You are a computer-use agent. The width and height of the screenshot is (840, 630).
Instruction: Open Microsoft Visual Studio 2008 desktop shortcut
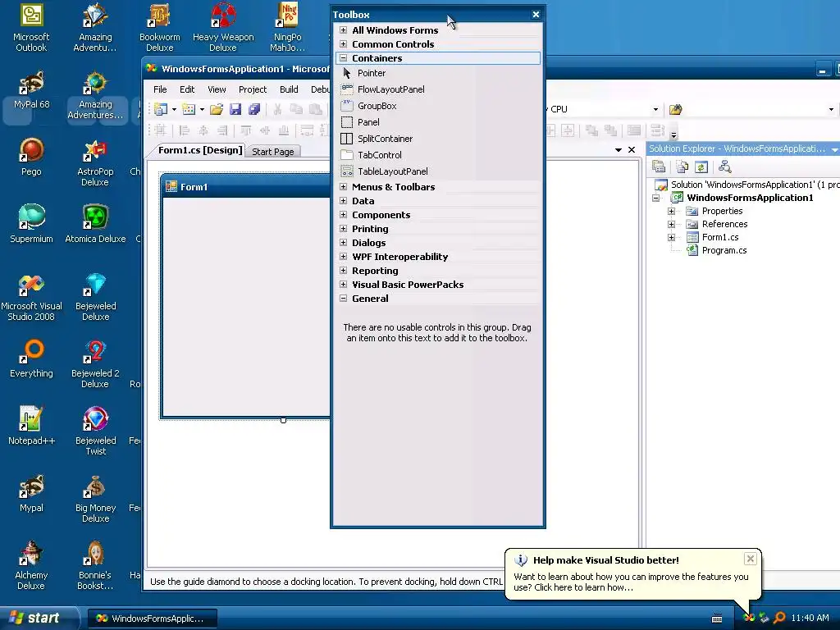click(x=31, y=297)
